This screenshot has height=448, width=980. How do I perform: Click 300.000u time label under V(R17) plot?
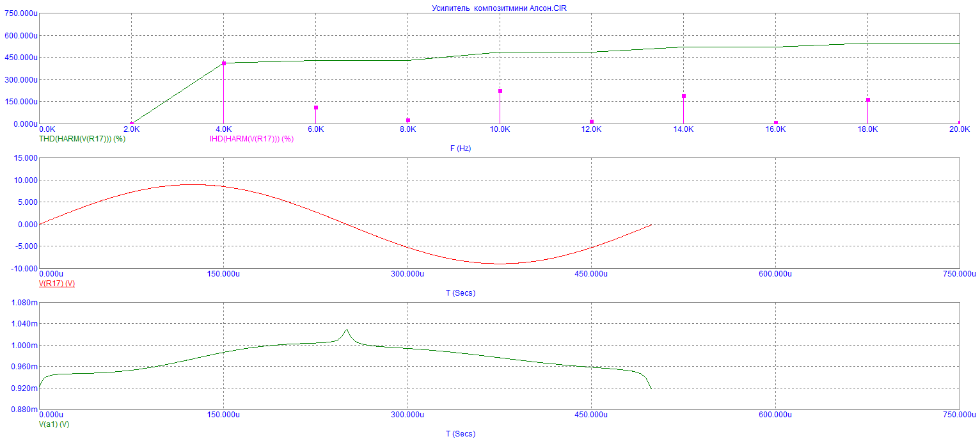(407, 274)
